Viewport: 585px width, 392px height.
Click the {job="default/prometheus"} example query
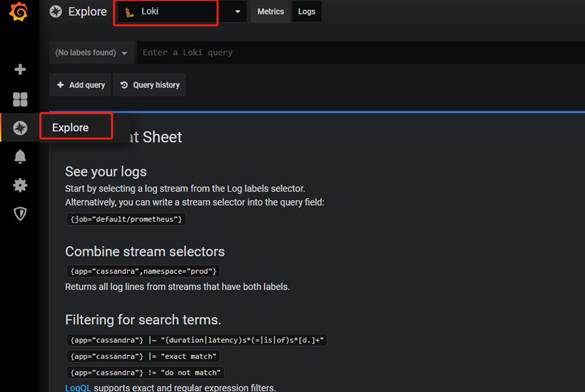pyautogui.click(x=126, y=219)
